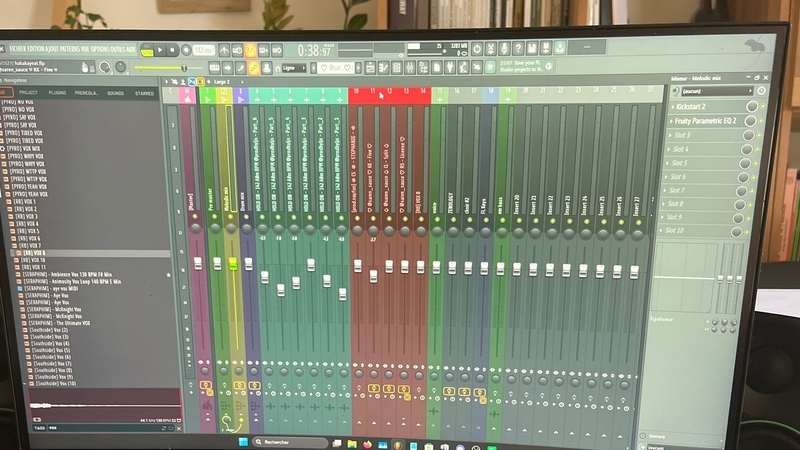Screen dimensions: 800x450
Task: Switch to the PLUGINS browser tab
Action: [57, 93]
